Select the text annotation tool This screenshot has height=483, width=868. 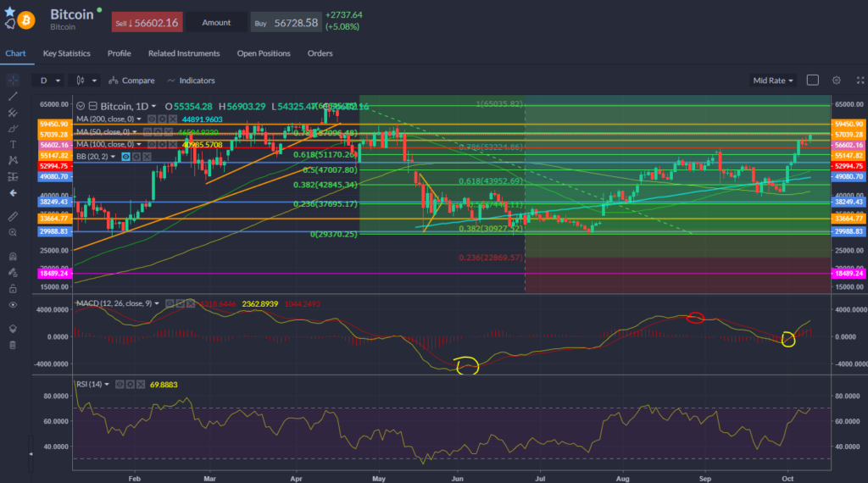[x=13, y=144]
